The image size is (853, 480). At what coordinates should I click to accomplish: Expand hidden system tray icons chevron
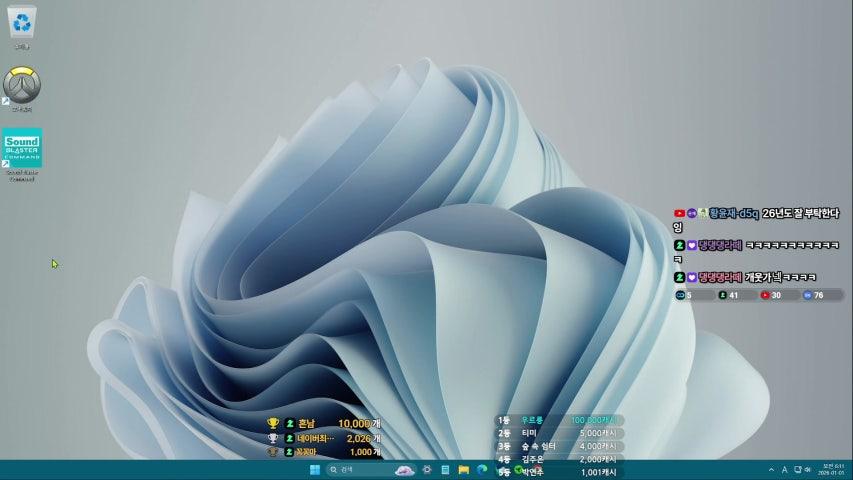tap(771, 469)
